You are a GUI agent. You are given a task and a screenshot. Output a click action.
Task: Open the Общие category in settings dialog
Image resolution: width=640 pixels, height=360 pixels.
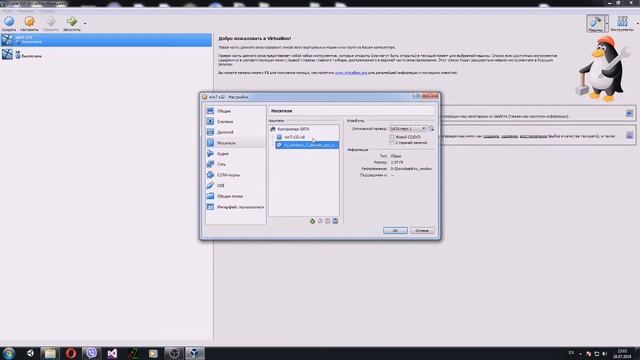236,111
